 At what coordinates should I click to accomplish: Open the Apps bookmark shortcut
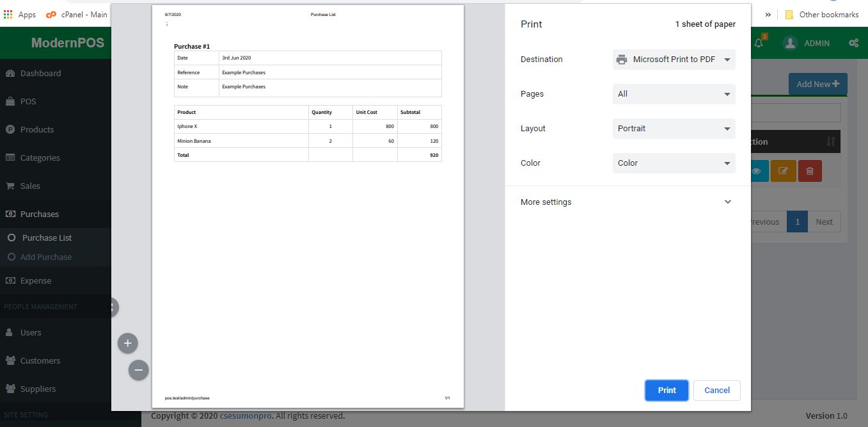pos(20,14)
